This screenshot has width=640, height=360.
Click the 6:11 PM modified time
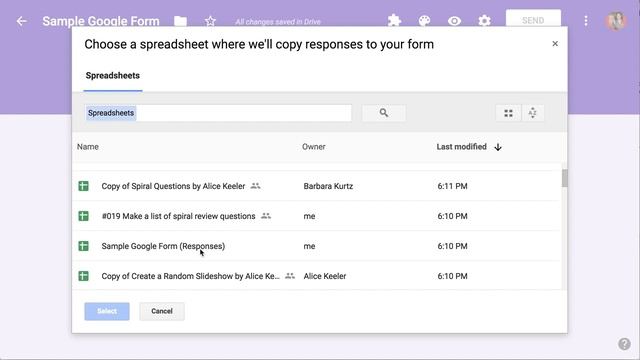coord(452,186)
